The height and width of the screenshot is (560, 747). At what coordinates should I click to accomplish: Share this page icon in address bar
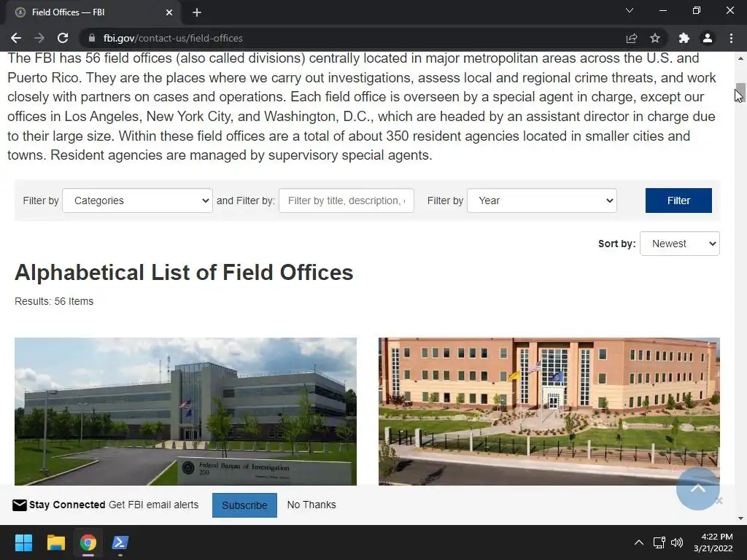point(632,38)
